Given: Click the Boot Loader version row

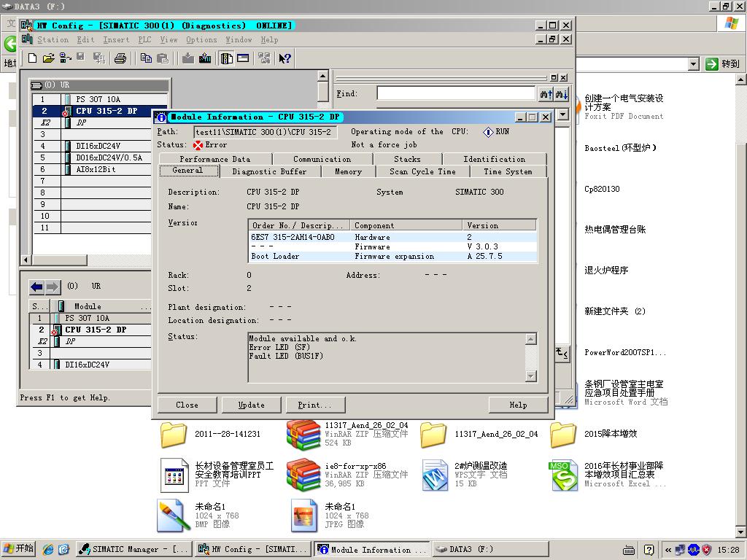Looking at the screenshot, I should [392, 256].
